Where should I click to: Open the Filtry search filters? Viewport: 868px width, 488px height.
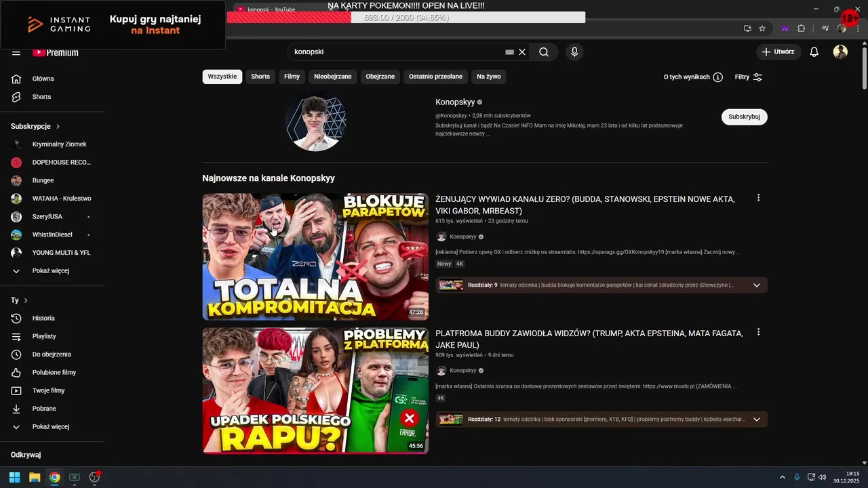[749, 77]
